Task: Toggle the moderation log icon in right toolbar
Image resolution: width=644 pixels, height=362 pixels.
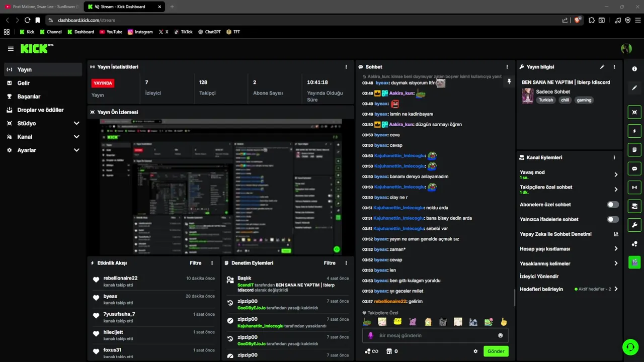Action: (634, 150)
